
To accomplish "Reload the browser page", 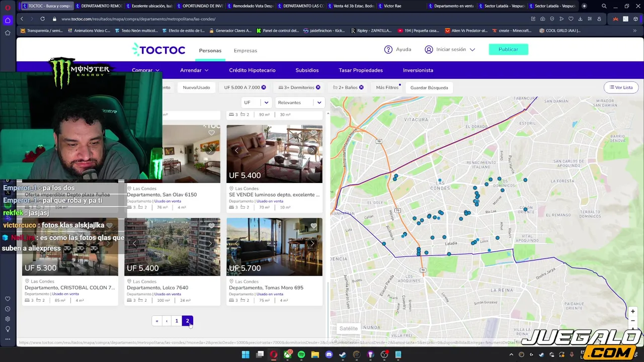I will tap(42, 19).
